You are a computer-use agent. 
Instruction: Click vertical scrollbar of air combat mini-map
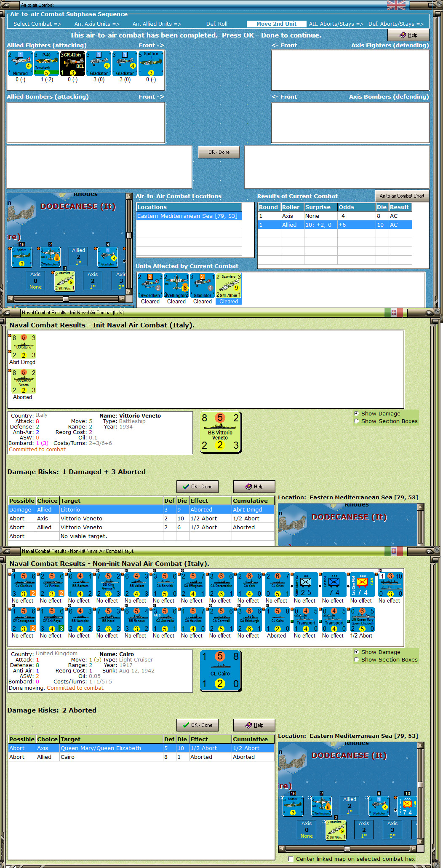129,244
